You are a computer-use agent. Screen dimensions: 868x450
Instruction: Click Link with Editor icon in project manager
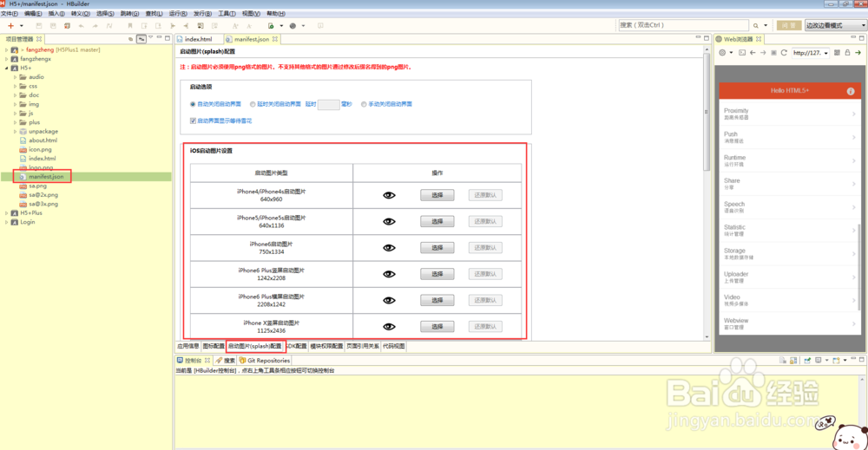pyautogui.click(x=141, y=39)
